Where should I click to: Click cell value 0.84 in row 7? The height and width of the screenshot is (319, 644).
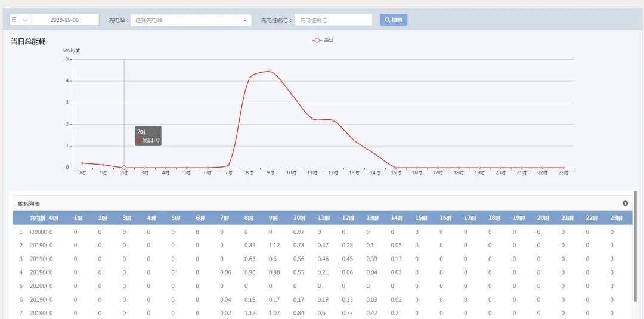(x=299, y=313)
